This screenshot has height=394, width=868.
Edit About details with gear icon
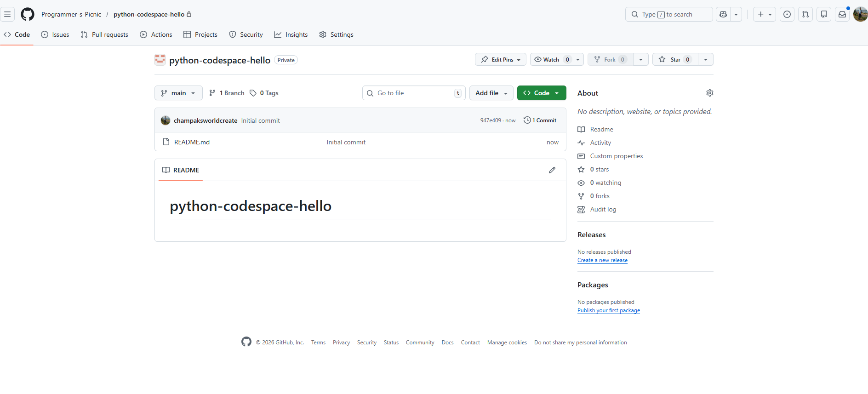[709, 93]
